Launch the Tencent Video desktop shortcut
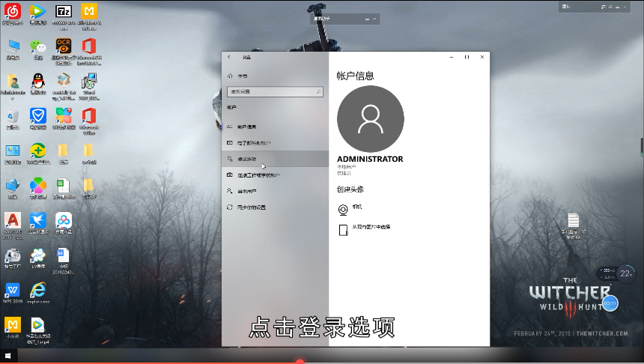Viewport: 644px width, 364px height. [x=37, y=14]
